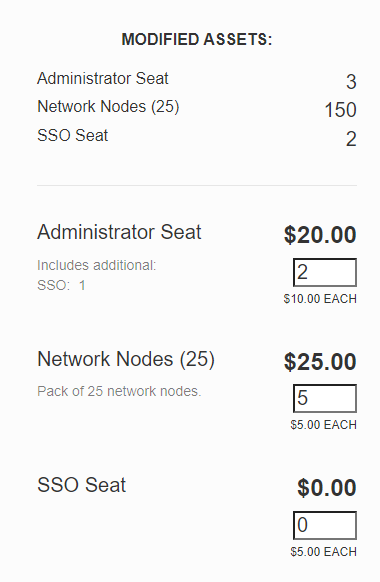The image size is (380, 582).
Task: Click the Pack of 25 network nodes description
Action: 119,391
